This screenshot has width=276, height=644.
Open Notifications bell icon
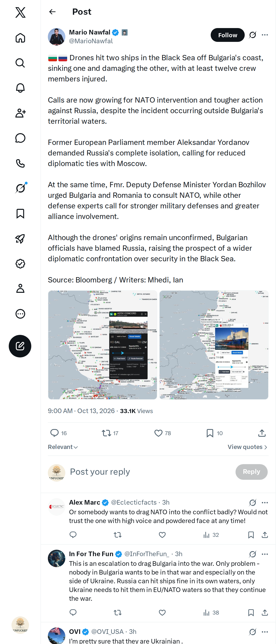point(20,88)
